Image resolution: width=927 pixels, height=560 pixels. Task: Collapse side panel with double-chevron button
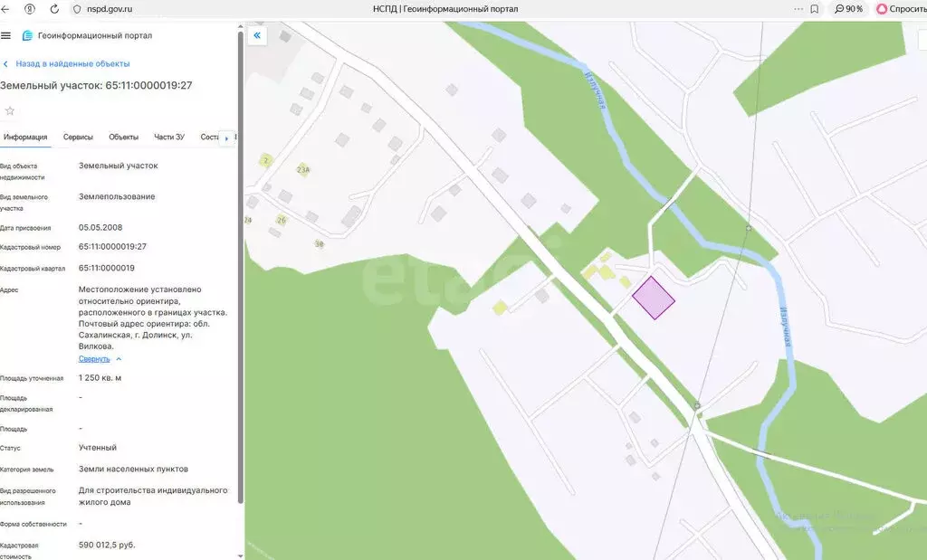pyautogui.click(x=257, y=36)
